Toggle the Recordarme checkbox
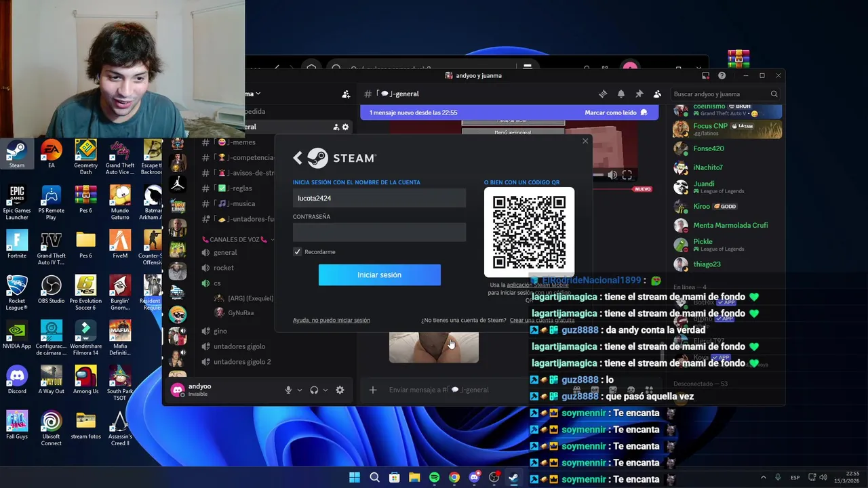The width and height of the screenshot is (868, 488). [297, 251]
